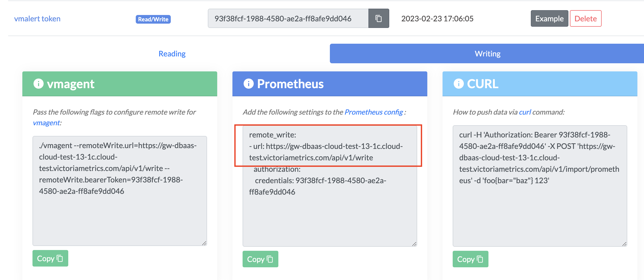Image resolution: width=644 pixels, height=280 pixels.
Task: Click inside the Prometheus config text area
Action: coord(329,185)
